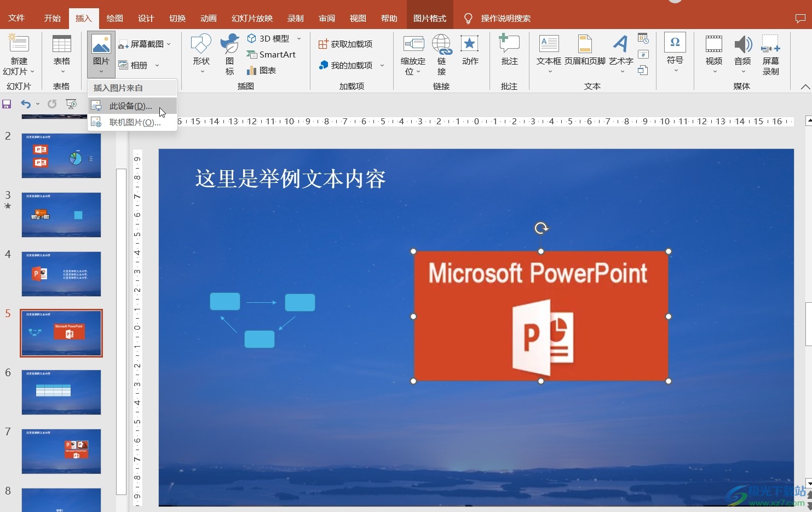The width and height of the screenshot is (812, 512).
Task: Click Get Add-ins (获取加载项)
Action: pos(345,44)
